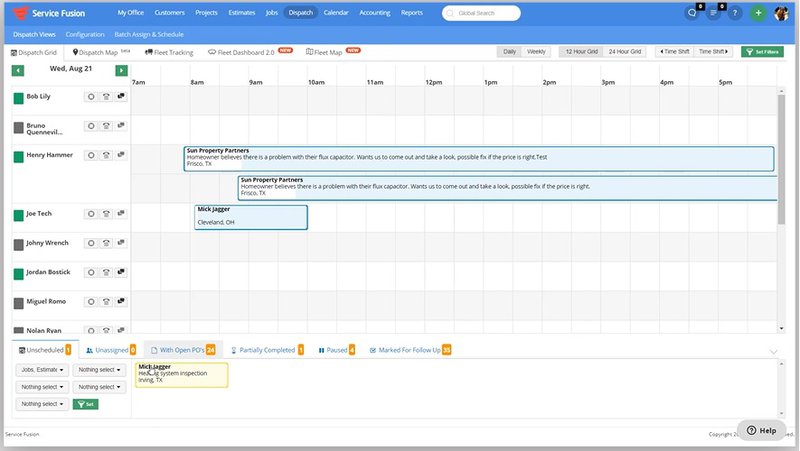Open the task list icon in header

click(713, 13)
